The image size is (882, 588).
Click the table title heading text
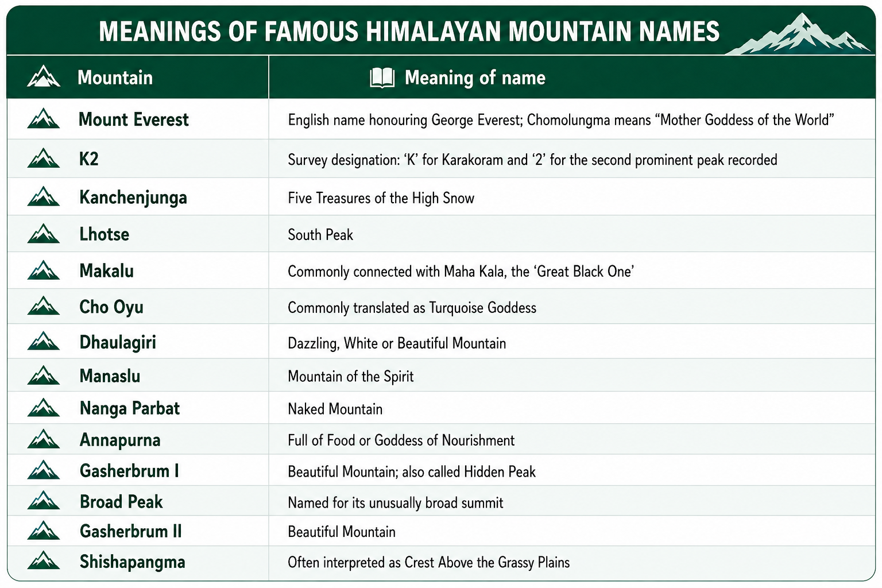409,32
